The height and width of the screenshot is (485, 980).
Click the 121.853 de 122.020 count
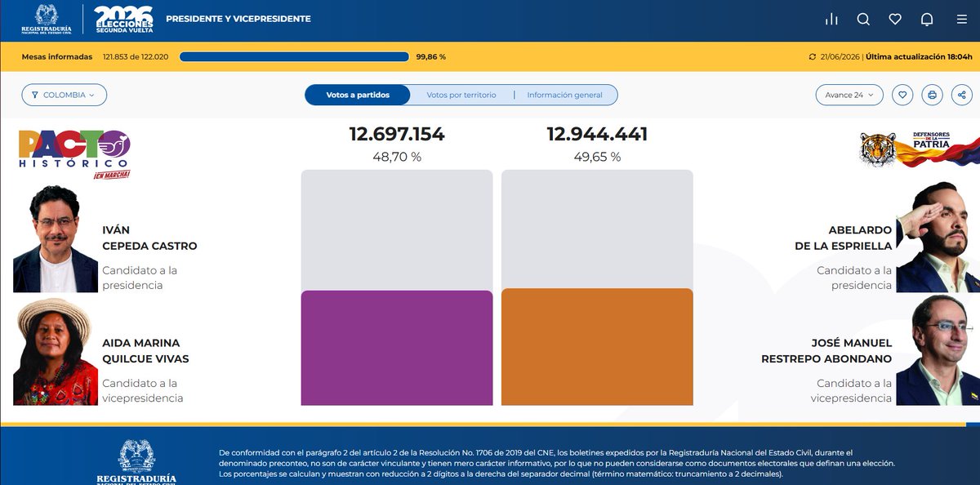point(136,57)
